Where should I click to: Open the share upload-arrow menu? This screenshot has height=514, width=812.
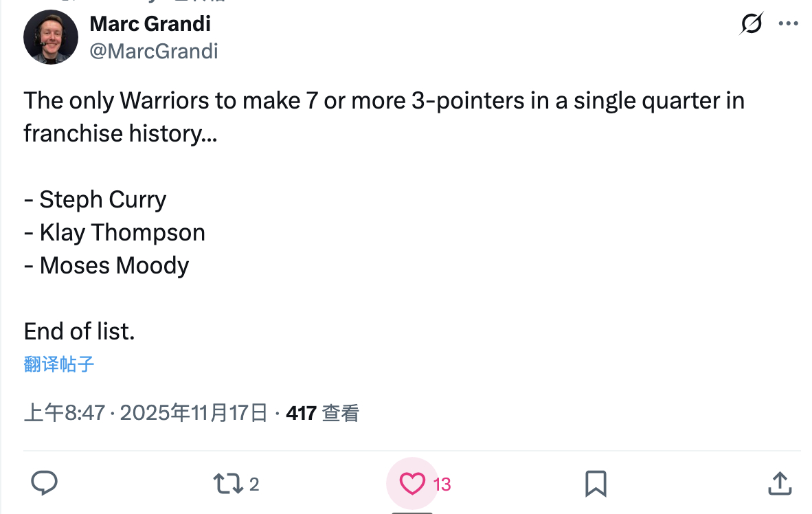[779, 484]
